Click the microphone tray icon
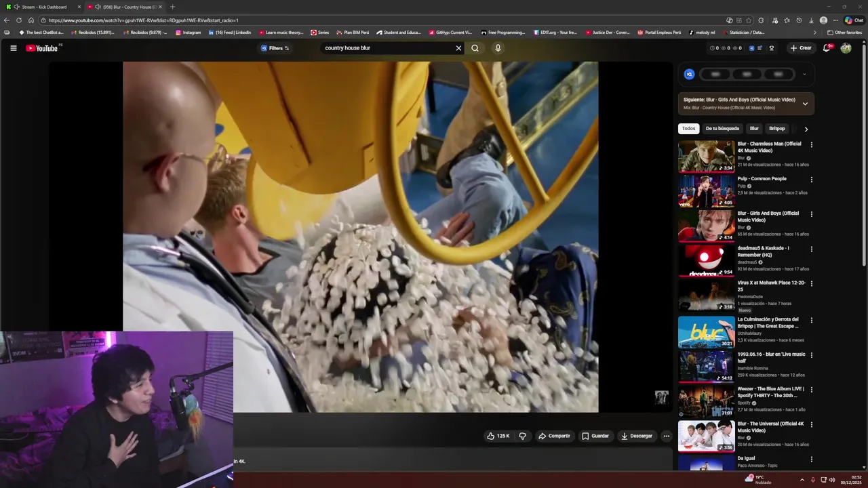This screenshot has height=488, width=868. [812, 480]
